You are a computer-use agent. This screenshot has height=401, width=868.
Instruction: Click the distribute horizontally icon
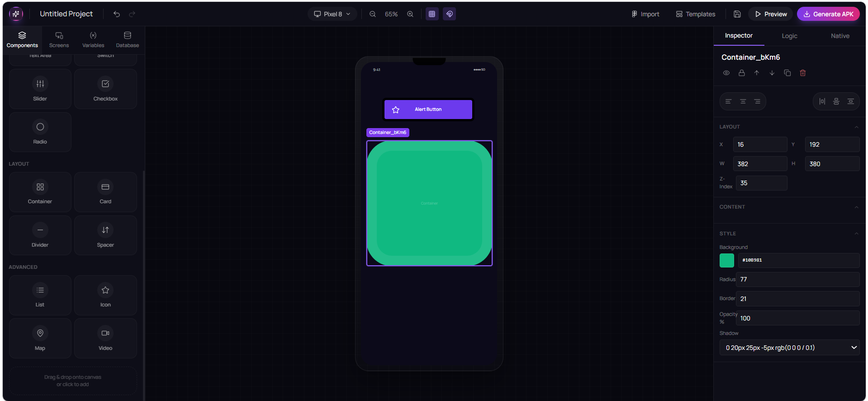coord(822,101)
